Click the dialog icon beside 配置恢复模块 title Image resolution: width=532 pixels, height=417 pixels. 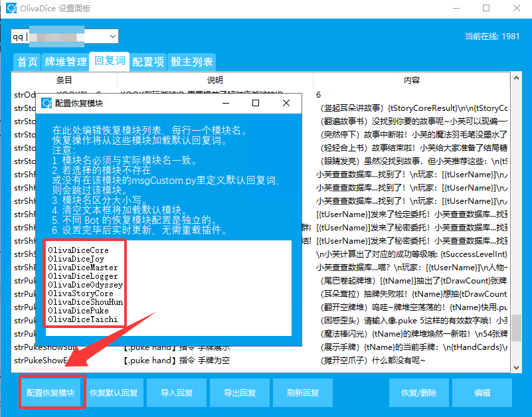46,104
